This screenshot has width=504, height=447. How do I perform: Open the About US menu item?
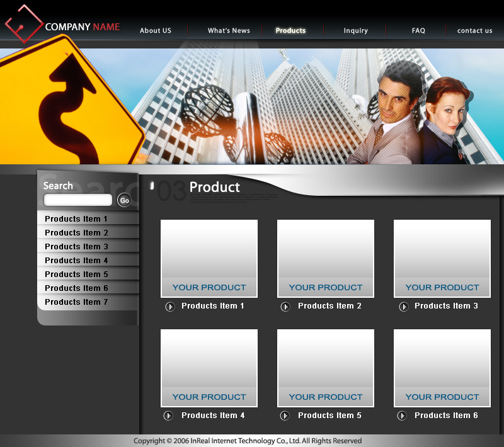click(155, 31)
